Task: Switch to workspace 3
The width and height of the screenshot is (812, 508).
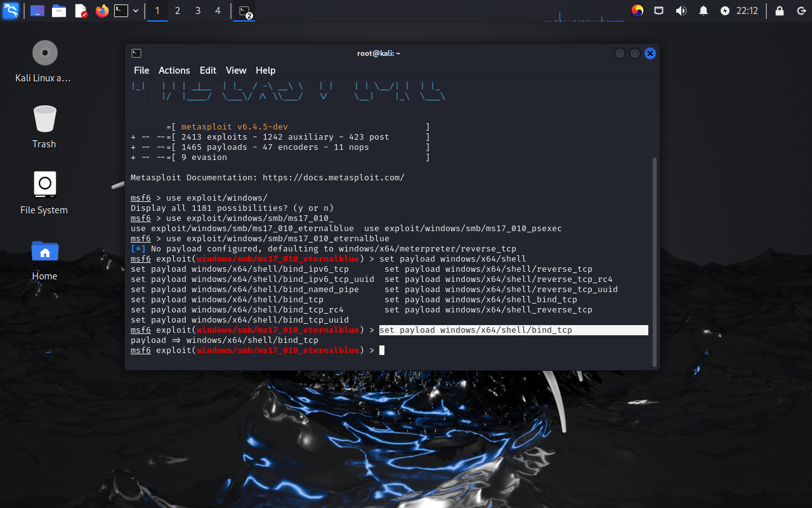Action: tap(198, 11)
